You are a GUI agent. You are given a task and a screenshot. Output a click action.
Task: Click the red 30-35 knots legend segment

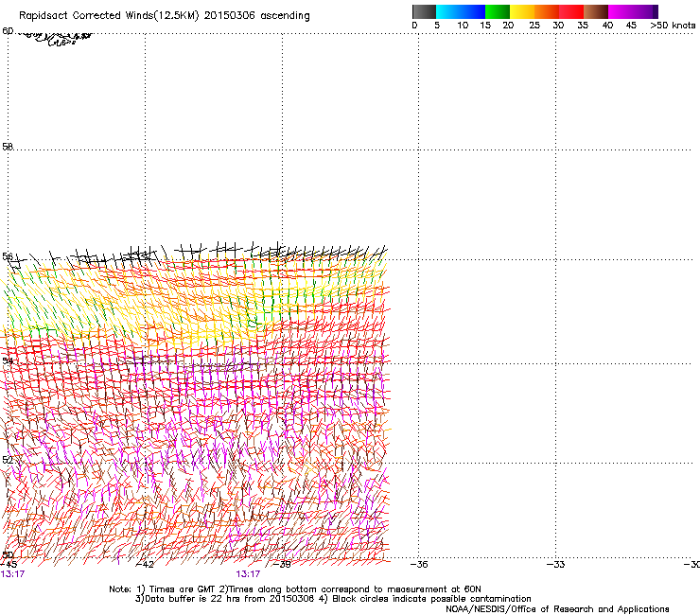(571, 11)
